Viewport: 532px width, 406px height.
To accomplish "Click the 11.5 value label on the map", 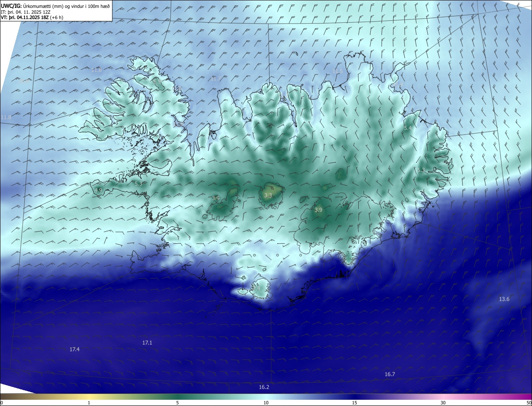I will (x=338, y=71).
